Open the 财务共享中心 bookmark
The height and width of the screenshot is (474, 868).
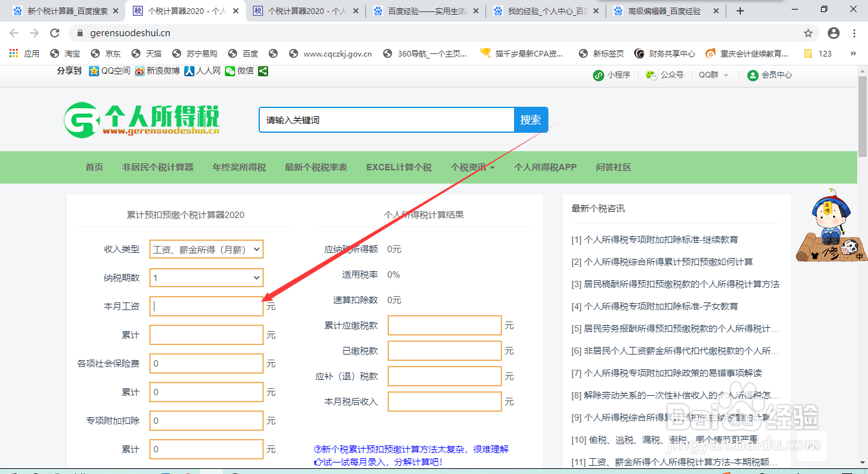click(x=665, y=53)
